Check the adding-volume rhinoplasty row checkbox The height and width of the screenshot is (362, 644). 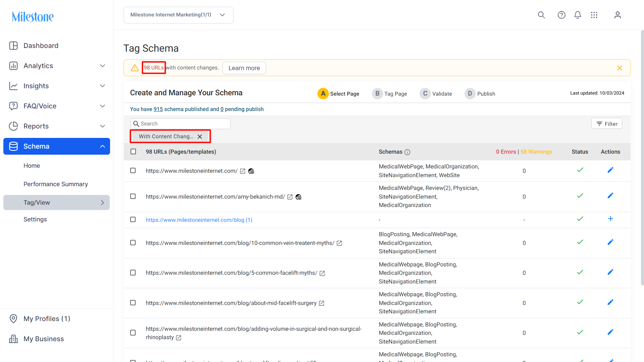click(x=133, y=333)
